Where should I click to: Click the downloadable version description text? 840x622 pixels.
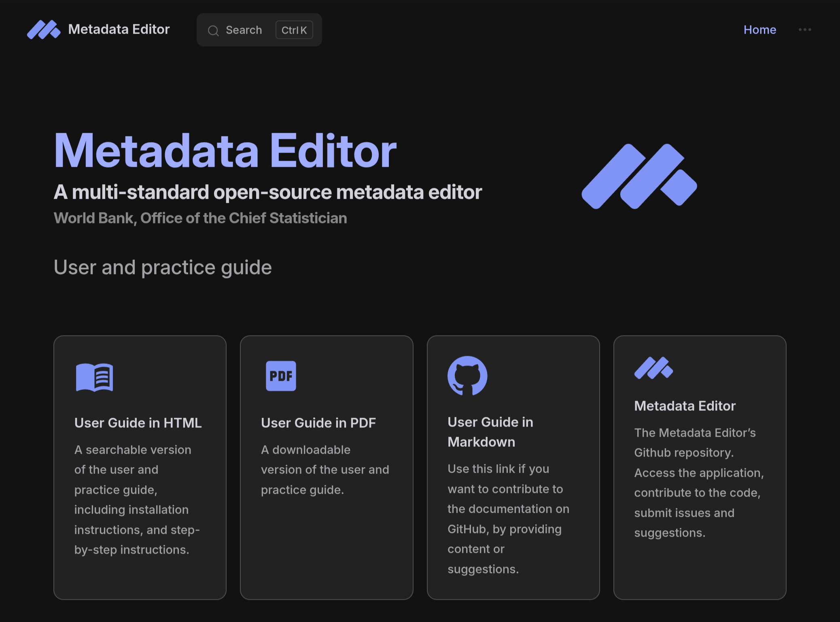tap(325, 470)
